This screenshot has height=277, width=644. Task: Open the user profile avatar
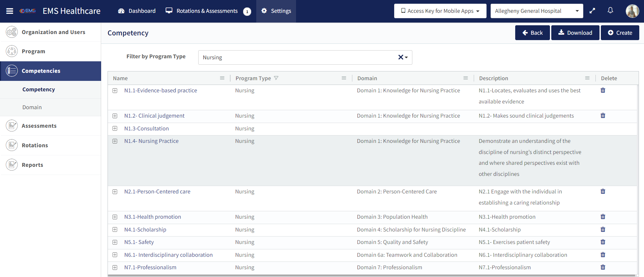632,11
